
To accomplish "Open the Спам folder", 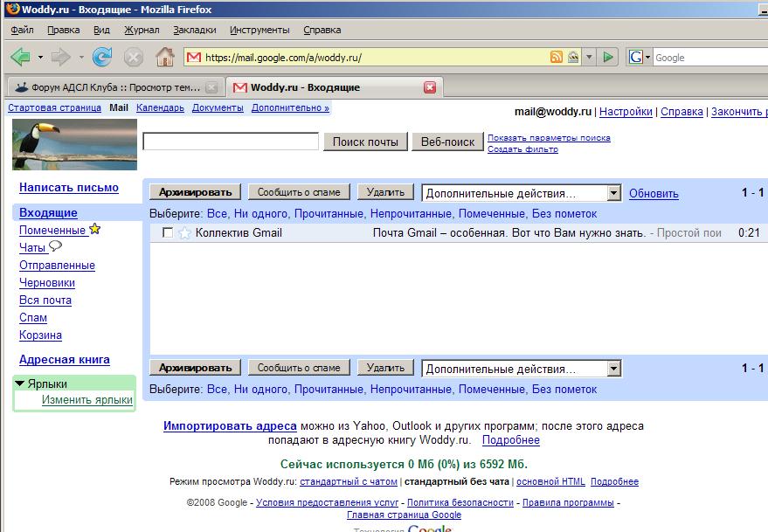I will [x=33, y=318].
